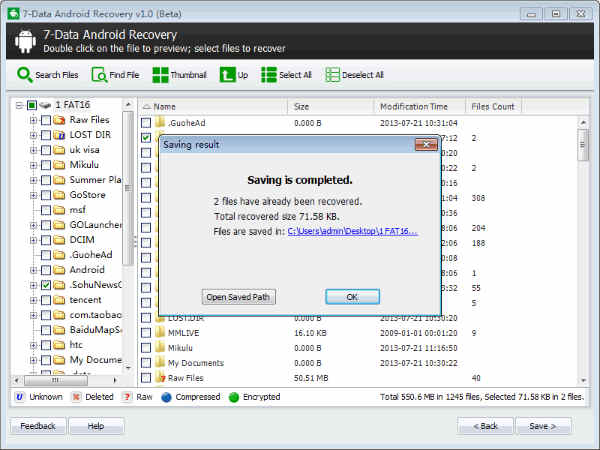Screen dimensions: 600x450
Task: Toggle the 1 FAT16 root checkbox
Action: tap(32, 105)
